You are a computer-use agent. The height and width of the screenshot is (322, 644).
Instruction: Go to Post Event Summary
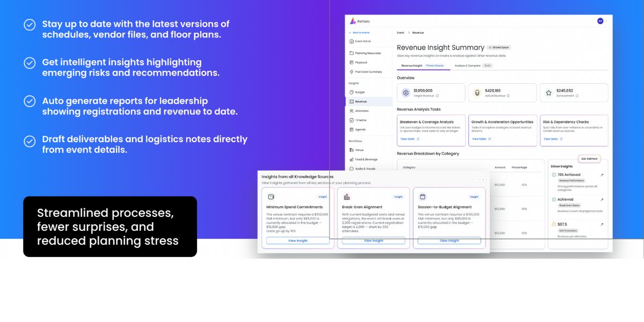368,72
